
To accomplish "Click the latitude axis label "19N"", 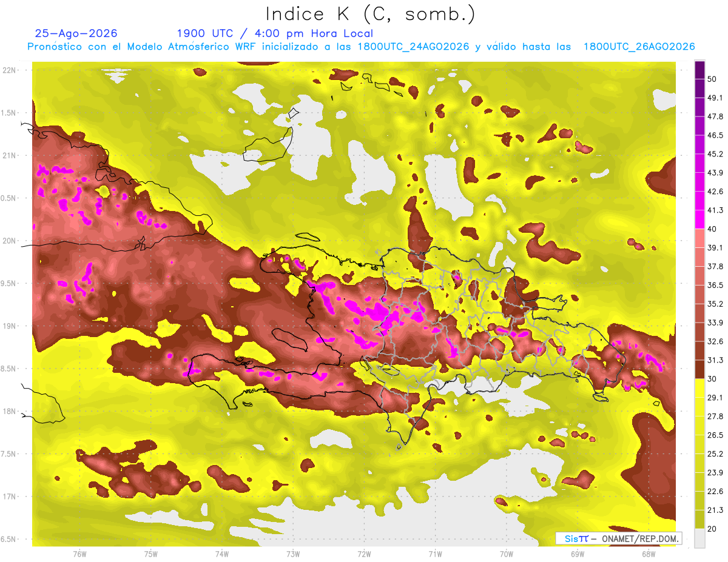I will [x=10, y=326].
